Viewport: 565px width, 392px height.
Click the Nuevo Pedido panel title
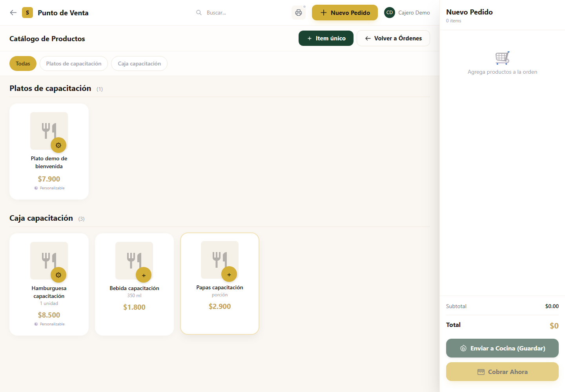click(x=469, y=12)
